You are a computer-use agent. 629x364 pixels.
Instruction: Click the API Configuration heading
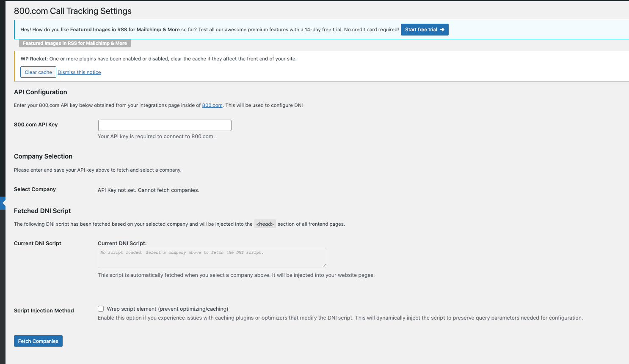click(x=41, y=92)
